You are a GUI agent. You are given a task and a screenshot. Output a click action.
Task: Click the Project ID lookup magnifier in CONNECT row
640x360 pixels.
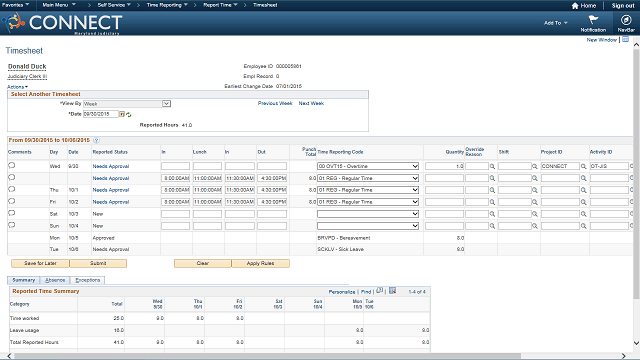coord(584,167)
